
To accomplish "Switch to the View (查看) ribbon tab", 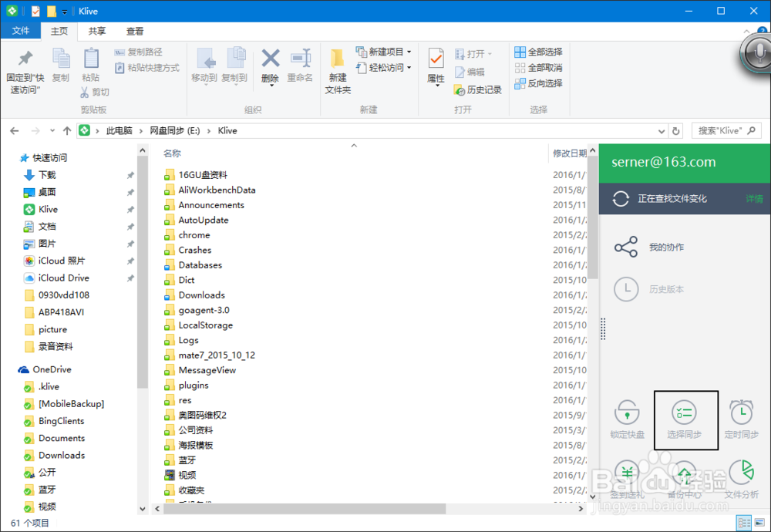I will point(135,31).
